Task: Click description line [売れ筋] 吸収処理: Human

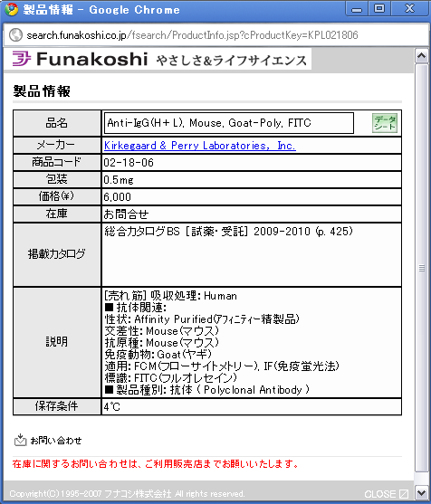Action: (x=171, y=296)
